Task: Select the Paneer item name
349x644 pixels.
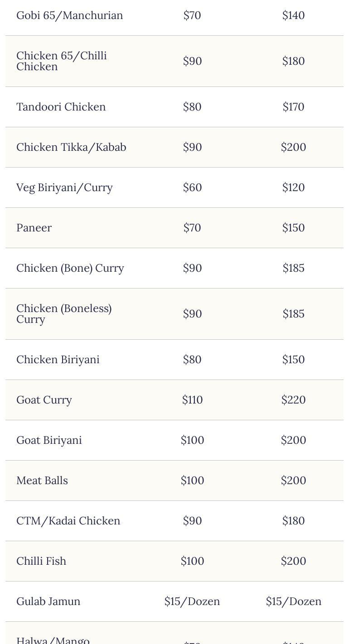Action: (x=34, y=228)
